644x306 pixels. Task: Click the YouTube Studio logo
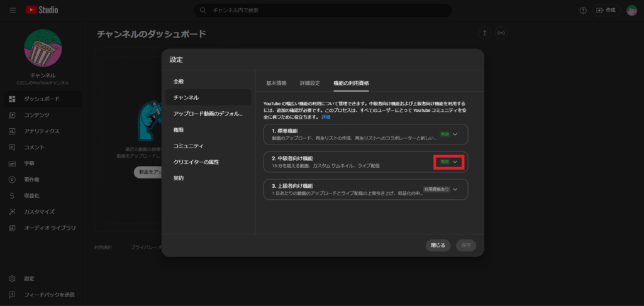tap(42, 10)
